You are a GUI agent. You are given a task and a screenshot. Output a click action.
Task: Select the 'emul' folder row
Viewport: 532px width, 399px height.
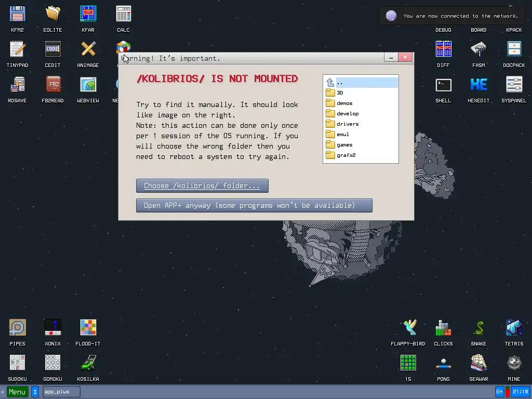361,135
